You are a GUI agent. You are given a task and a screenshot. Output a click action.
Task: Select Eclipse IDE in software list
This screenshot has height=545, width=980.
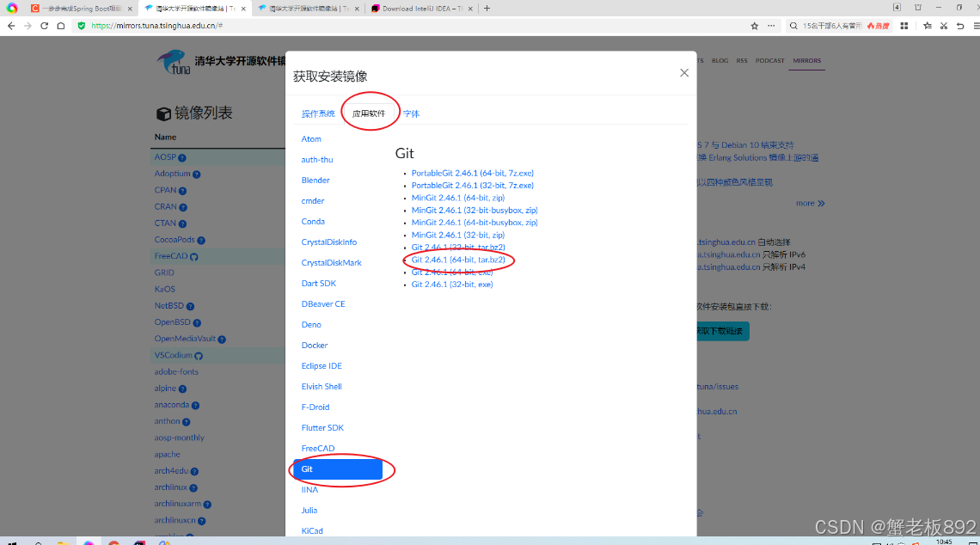point(322,365)
